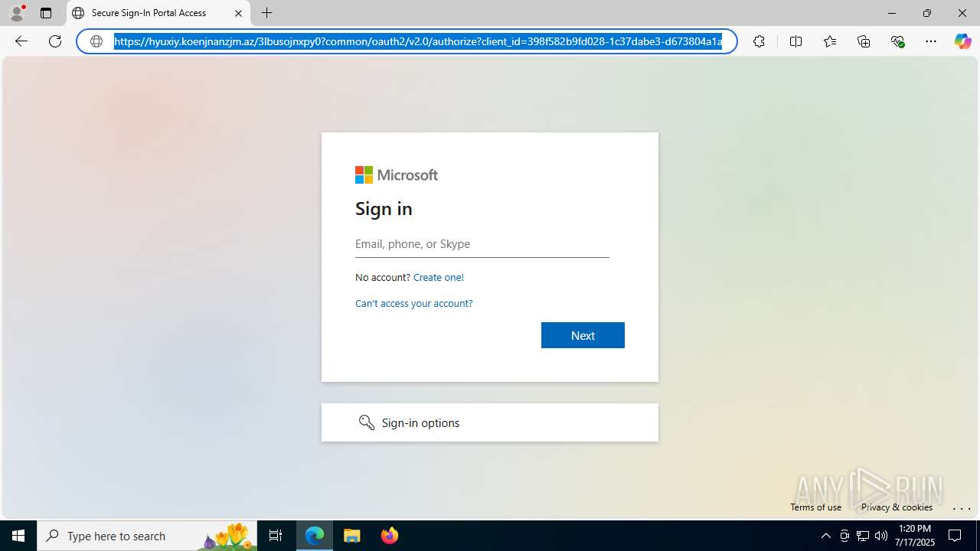Click the network tray icon
The image size is (980, 551).
863,536
